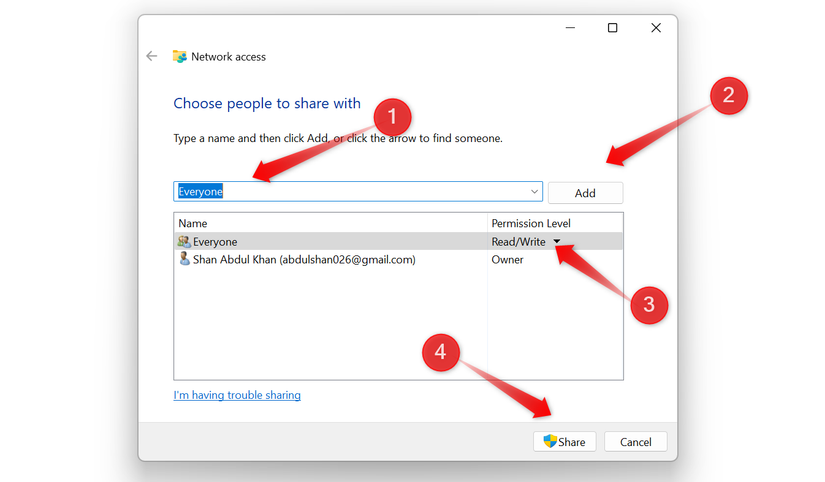The height and width of the screenshot is (482, 825).
Task: Sort by the Name column header
Action: tap(330, 223)
